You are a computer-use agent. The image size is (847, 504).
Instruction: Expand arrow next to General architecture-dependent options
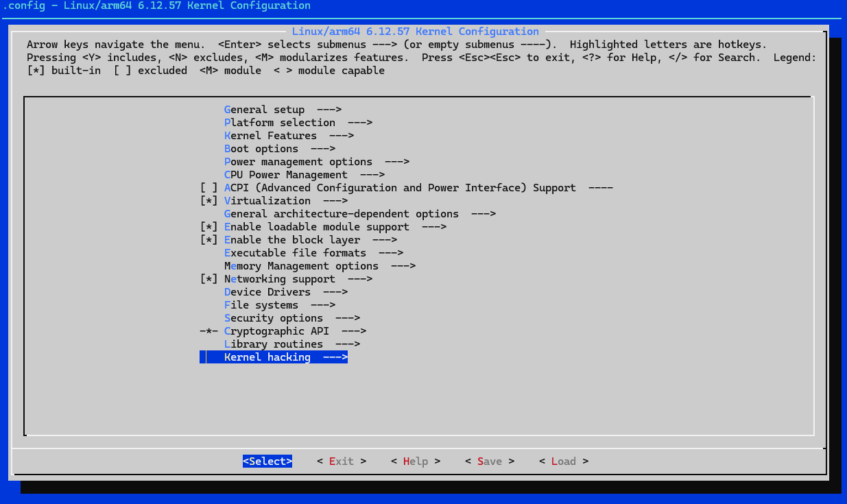pos(484,214)
